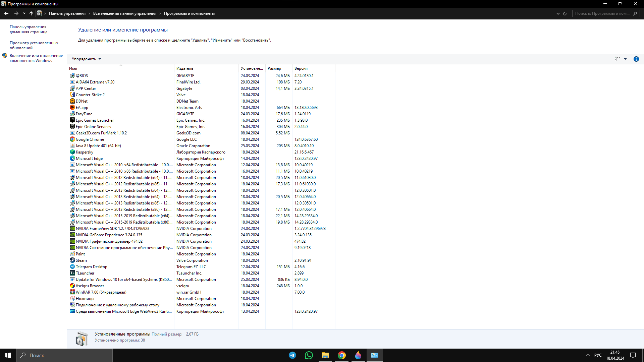
Task: Open WhatsApp from the taskbar
Action: point(309,355)
